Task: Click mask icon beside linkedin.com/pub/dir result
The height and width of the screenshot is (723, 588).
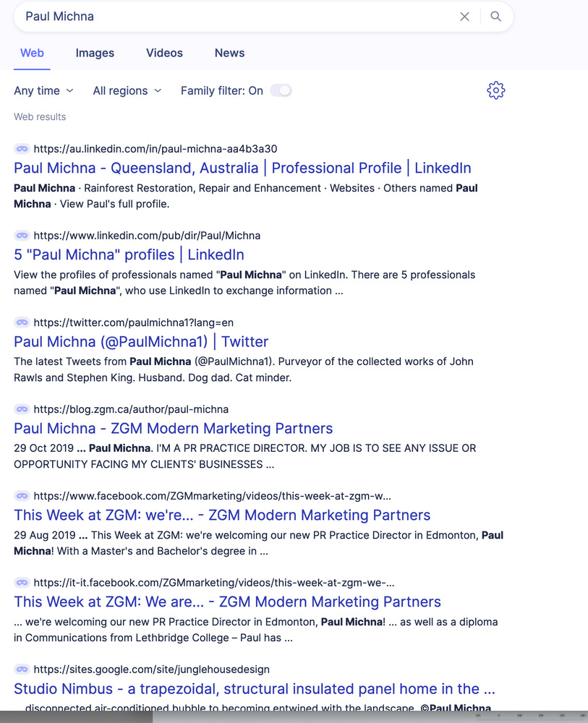Action: [22, 236]
